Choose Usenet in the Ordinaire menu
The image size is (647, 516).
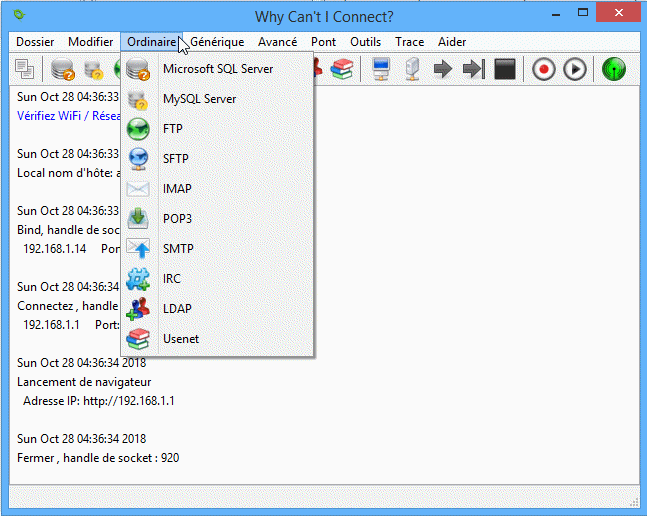217,339
